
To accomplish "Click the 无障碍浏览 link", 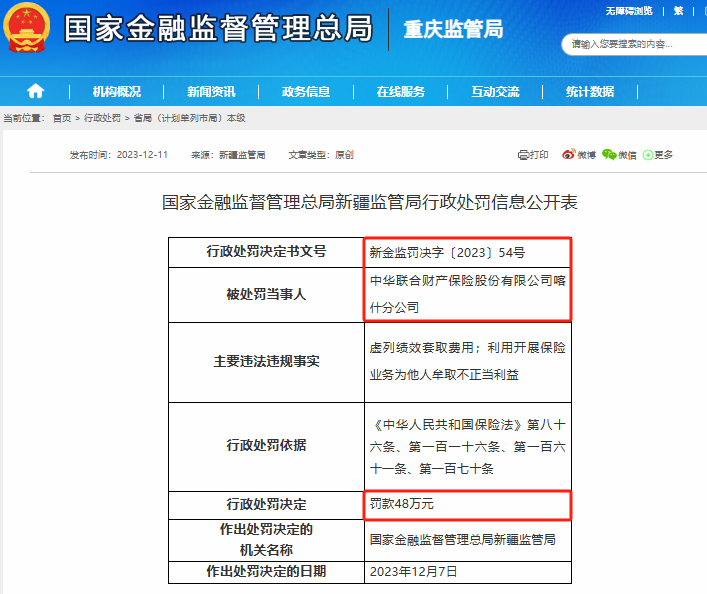I will (x=629, y=11).
